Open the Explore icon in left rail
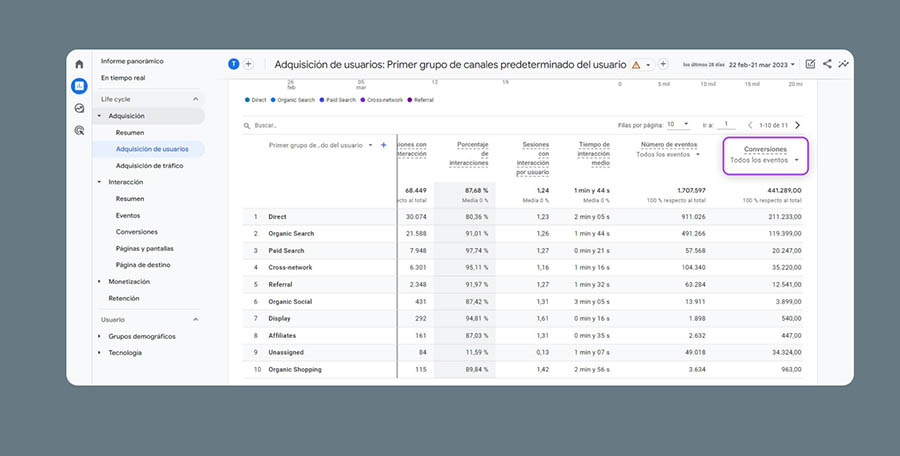 pyautogui.click(x=79, y=108)
